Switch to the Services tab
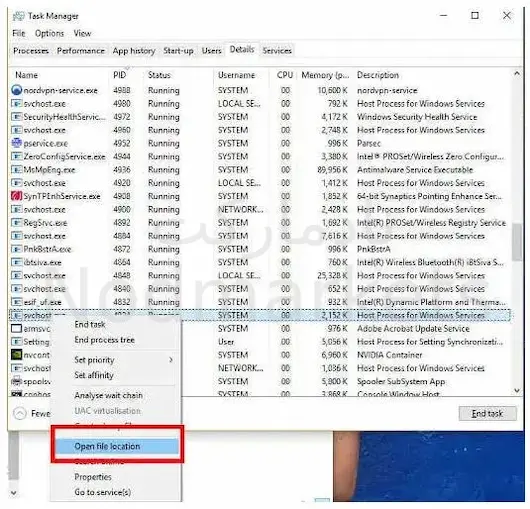530x509 pixels. click(x=277, y=51)
